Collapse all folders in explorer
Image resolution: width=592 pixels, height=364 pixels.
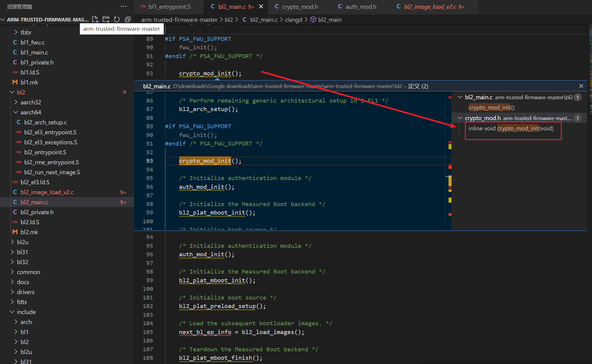tap(128, 19)
